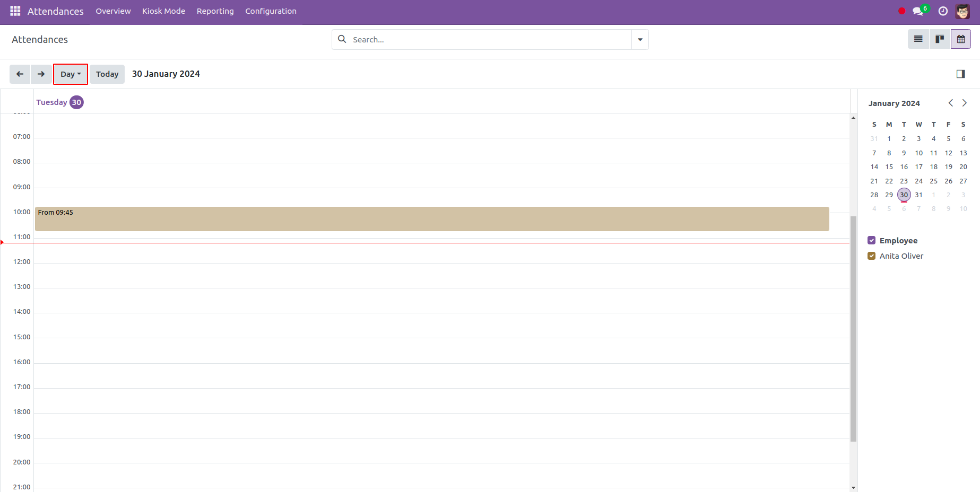Uncheck the Anita Oliver filter

coord(871,256)
